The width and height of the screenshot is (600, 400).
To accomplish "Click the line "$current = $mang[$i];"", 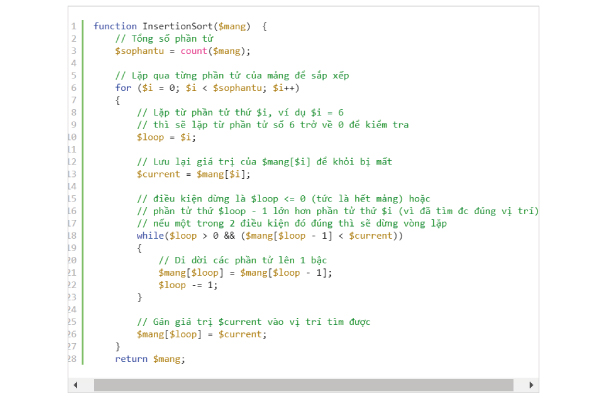I will click(x=194, y=174).
